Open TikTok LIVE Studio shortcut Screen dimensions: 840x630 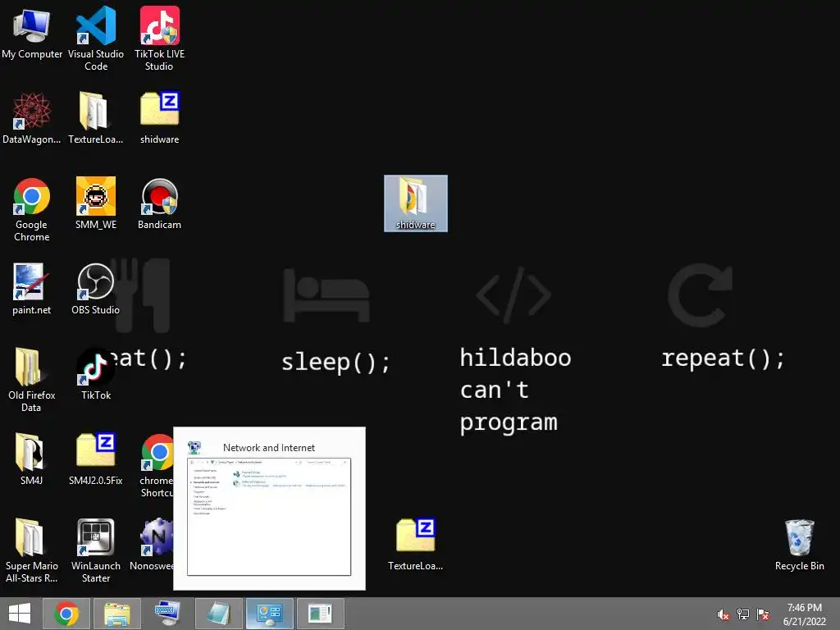160,39
